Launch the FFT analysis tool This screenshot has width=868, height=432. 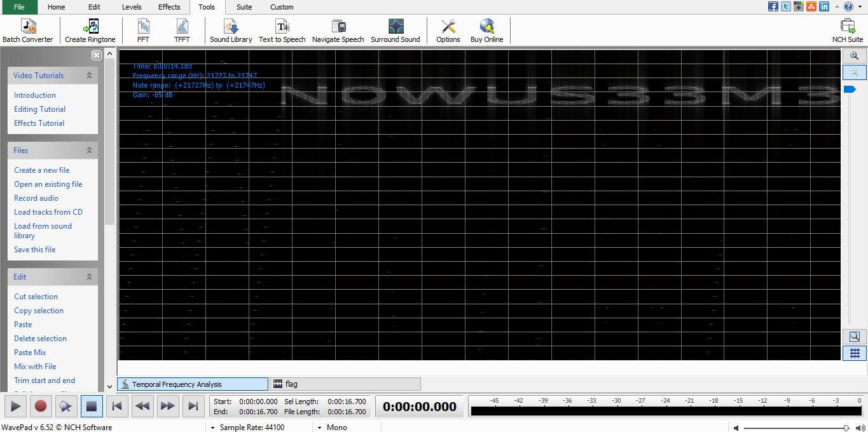[x=143, y=30]
